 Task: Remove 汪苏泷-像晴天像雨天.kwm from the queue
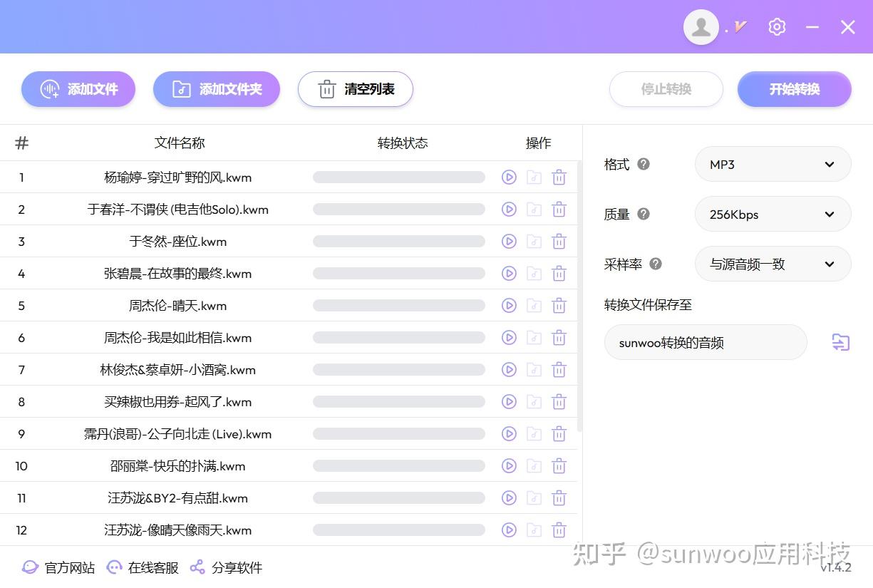click(x=559, y=530)
